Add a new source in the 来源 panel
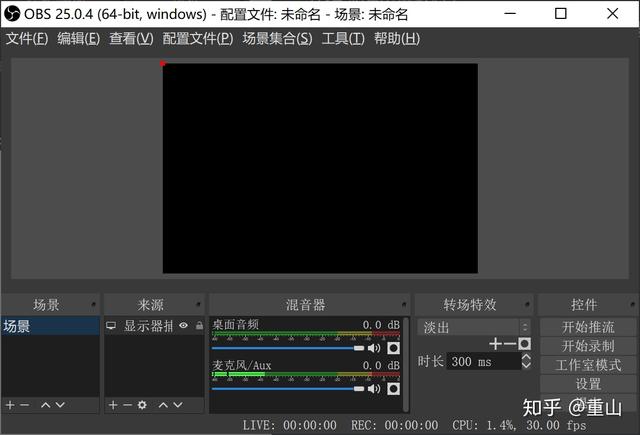This screenshot has height=435, width=640. pos(113,405)
